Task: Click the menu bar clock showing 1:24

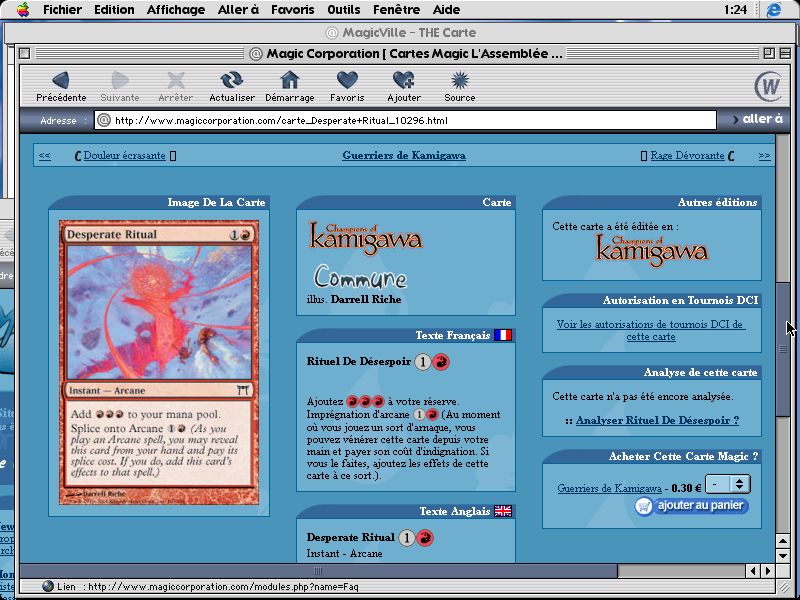Action: [x=735, y=9]
